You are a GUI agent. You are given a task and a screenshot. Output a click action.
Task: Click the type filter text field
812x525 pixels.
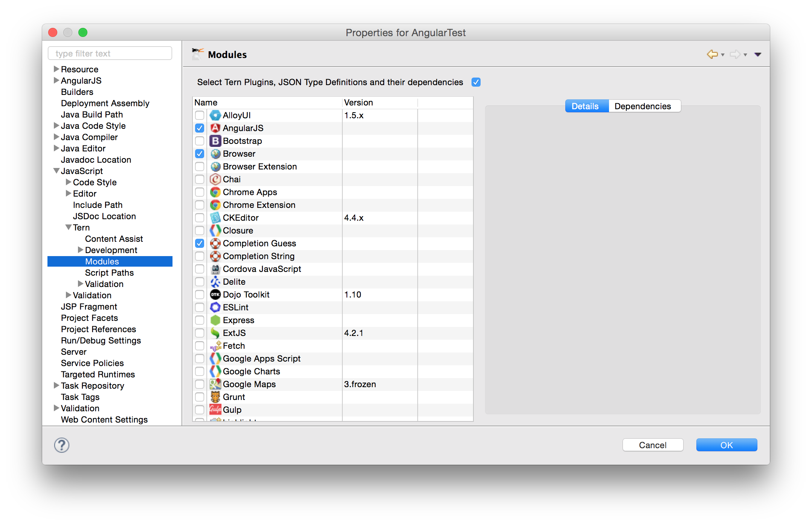[110, 53]
